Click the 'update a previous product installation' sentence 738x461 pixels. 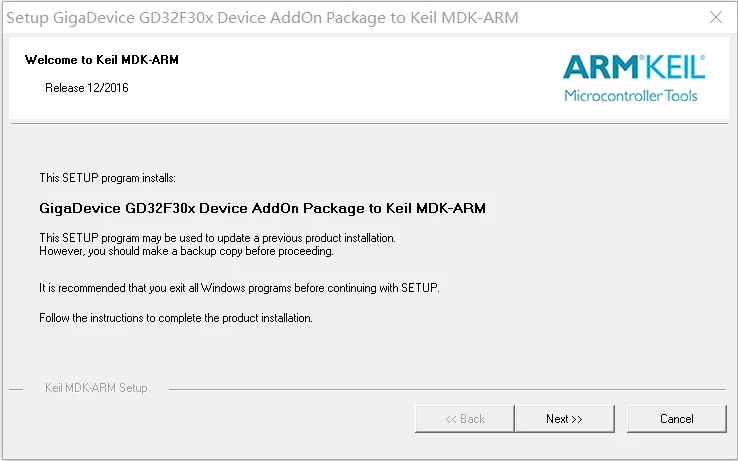pyautogui.click(x=217, y=238)
